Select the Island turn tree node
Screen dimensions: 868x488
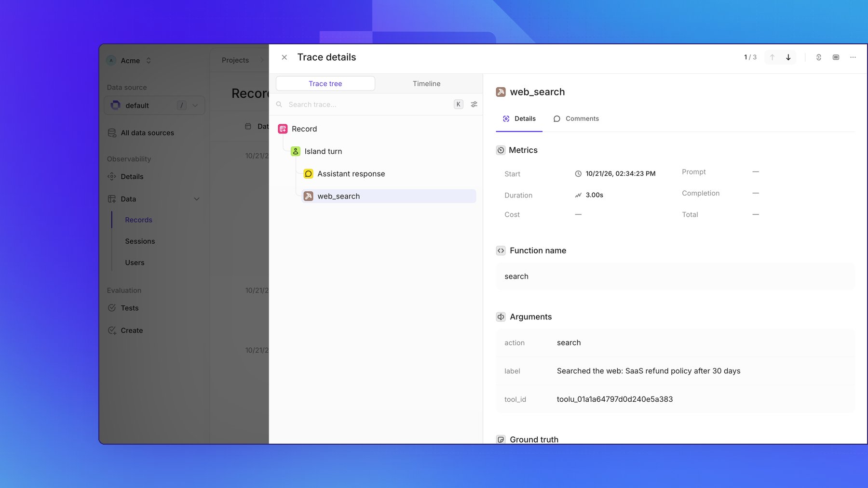coord(316,151)
